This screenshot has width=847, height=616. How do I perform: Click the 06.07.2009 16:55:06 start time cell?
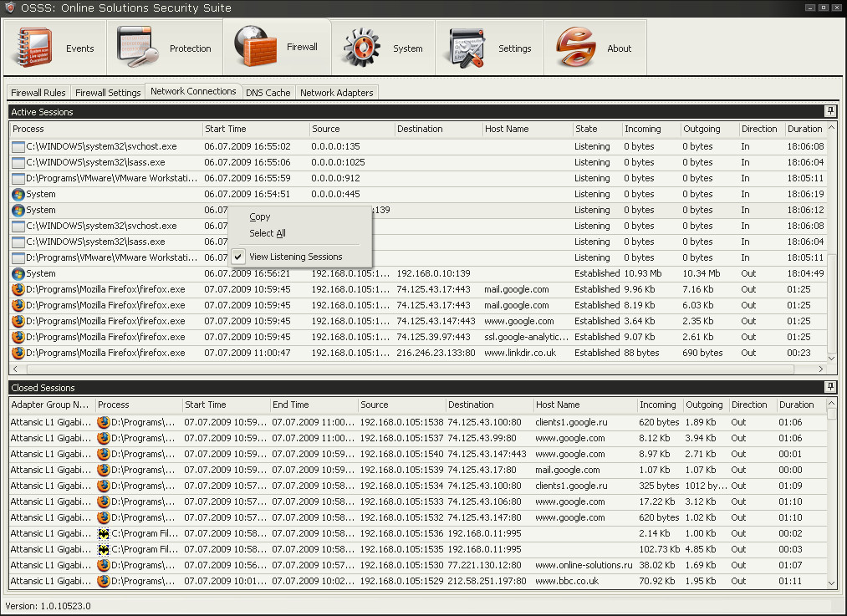(247, 162)
